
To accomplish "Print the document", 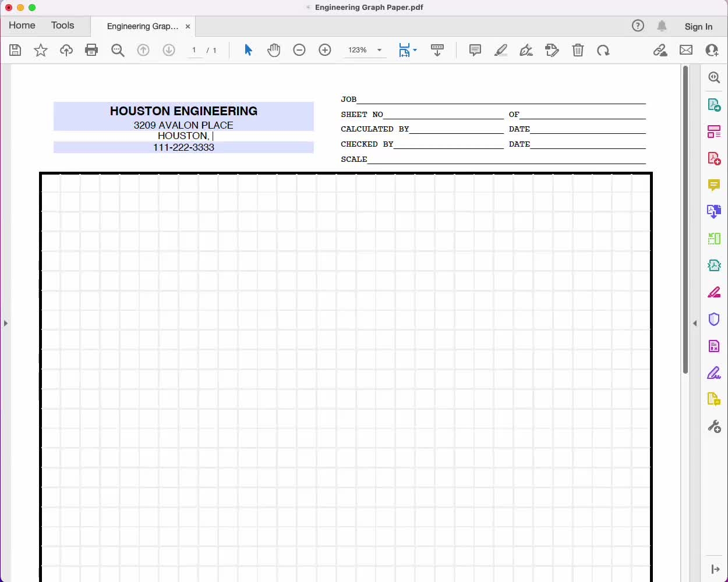I will (x=91, y=50).
